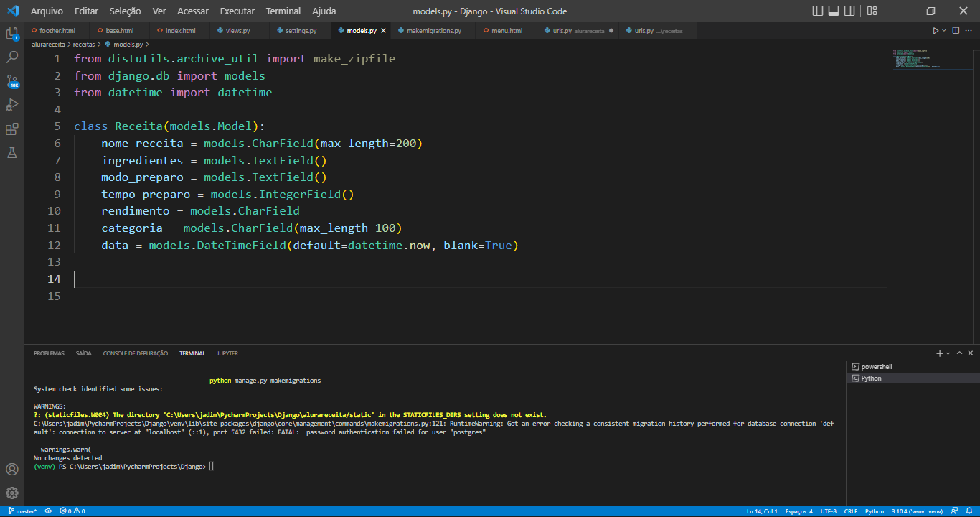Open feedback icon in status bar
Image resolution: width=980 pixels, height=517 pixels.
point(954,511)
